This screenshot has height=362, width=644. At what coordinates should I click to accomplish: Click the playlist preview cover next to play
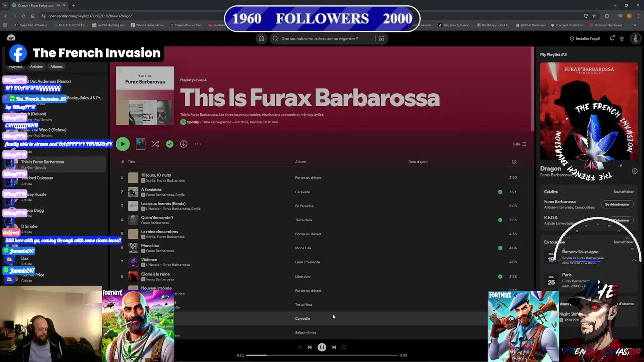[140, 144]
